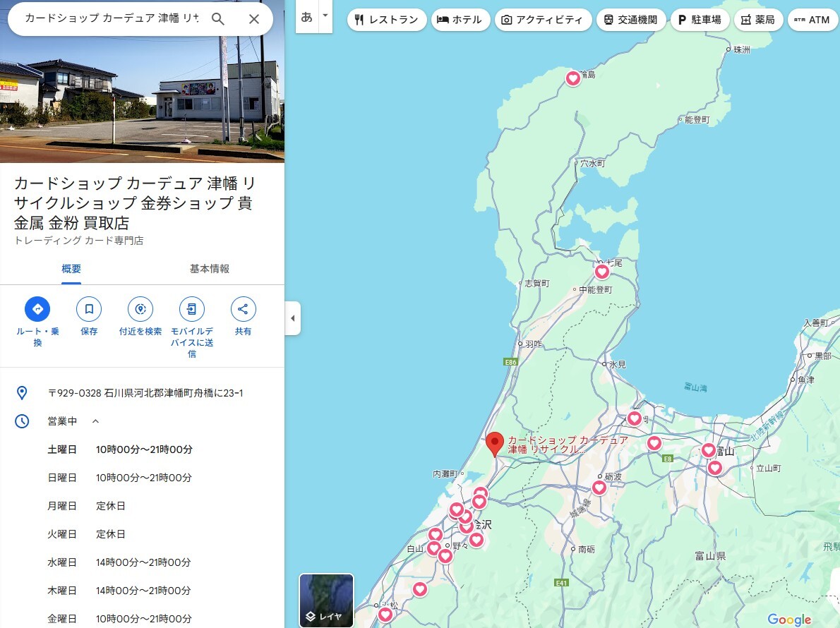
Task: Click the magnifier search icon in search box
Action: [217, 19]
